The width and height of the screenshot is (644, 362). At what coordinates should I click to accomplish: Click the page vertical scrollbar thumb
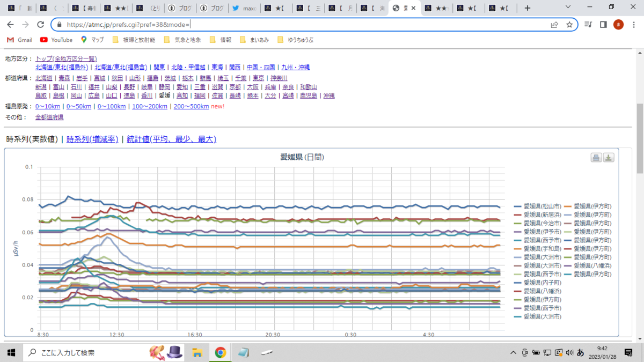(x=639, y=138)
